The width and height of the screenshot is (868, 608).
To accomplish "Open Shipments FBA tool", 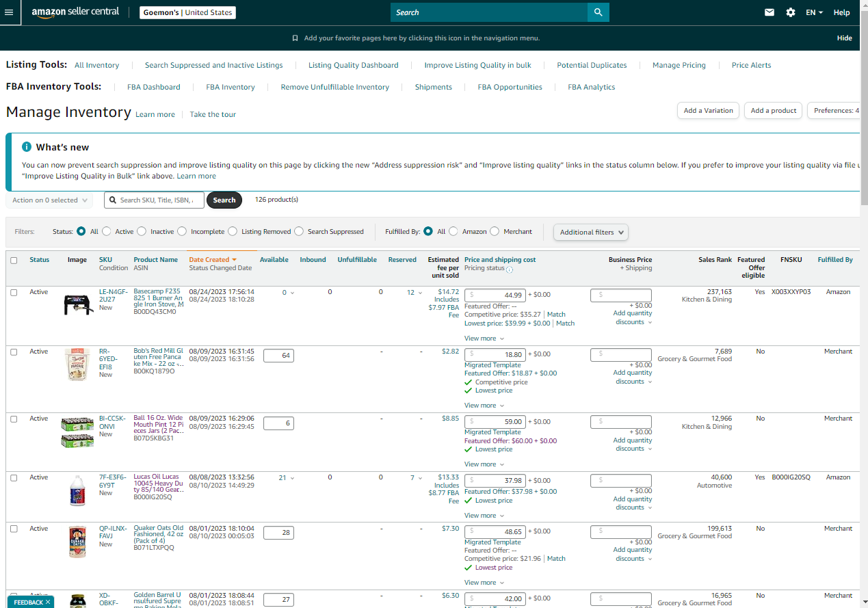I will tap(433, 87).
